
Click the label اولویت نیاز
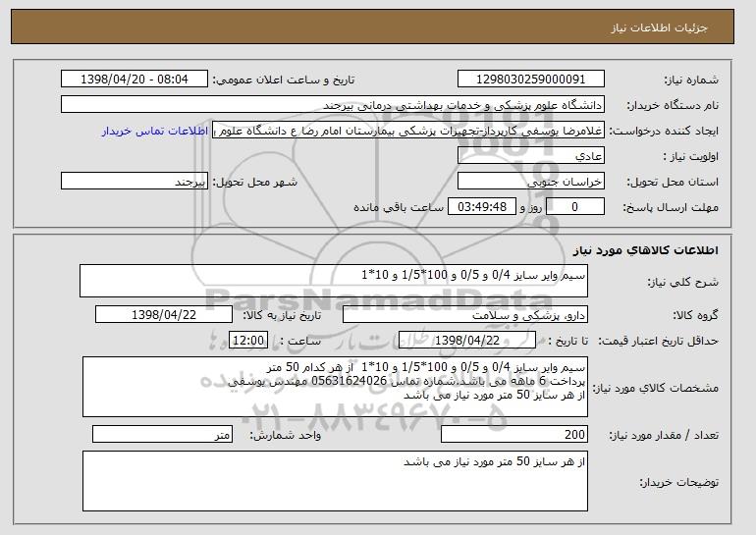click(690, 157)
